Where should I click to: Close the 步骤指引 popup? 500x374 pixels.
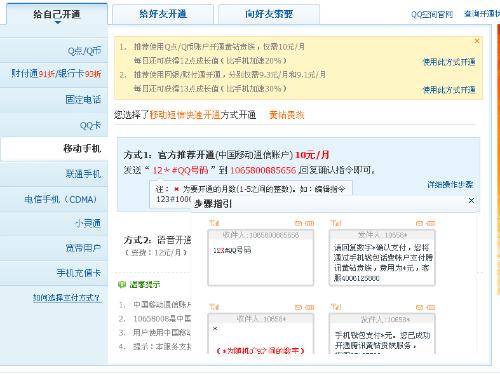point(471,201)
